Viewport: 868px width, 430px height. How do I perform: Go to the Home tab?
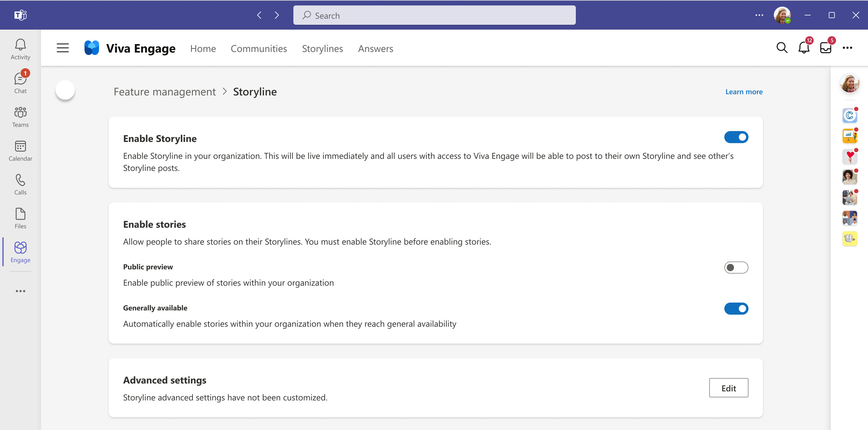tap(203, 49)
